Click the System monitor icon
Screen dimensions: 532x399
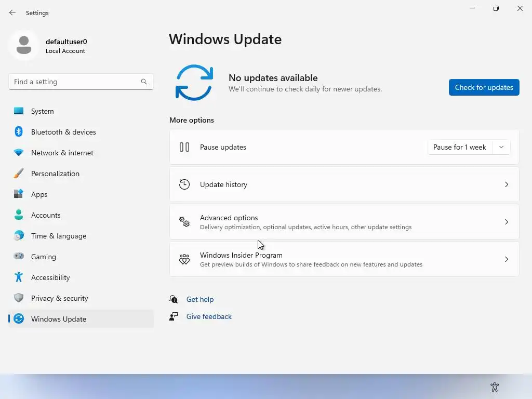[19, 111]
